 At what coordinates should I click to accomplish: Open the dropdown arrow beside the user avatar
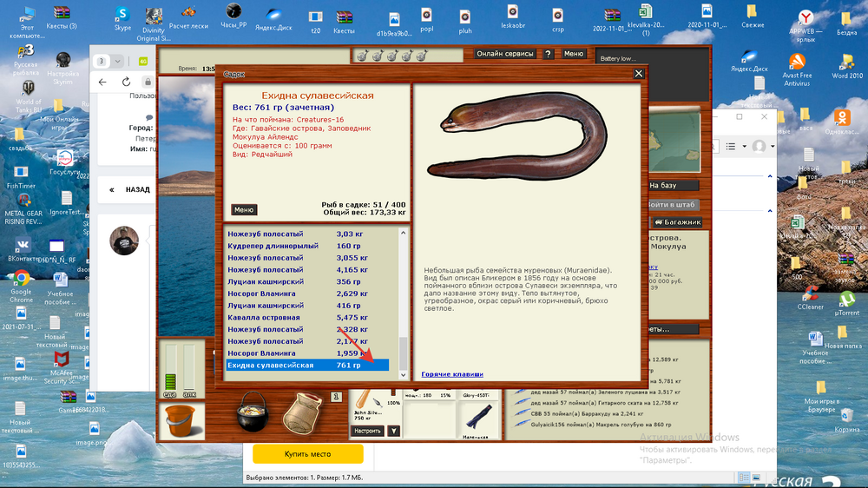pos(773,146)
